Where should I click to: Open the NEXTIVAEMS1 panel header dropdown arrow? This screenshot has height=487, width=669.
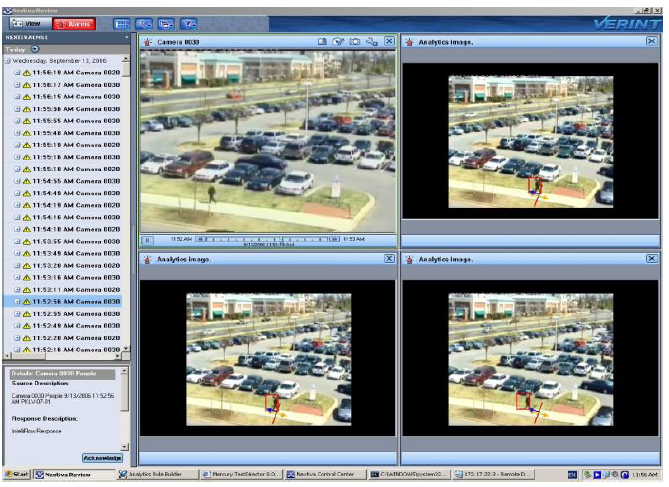coord(127,37)
